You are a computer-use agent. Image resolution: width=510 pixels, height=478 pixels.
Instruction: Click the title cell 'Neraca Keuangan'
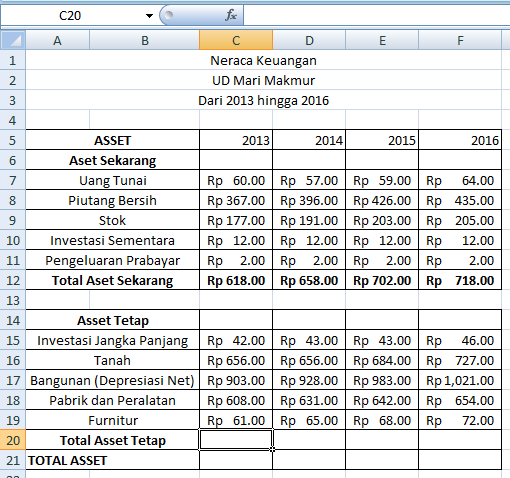(263, 60)
